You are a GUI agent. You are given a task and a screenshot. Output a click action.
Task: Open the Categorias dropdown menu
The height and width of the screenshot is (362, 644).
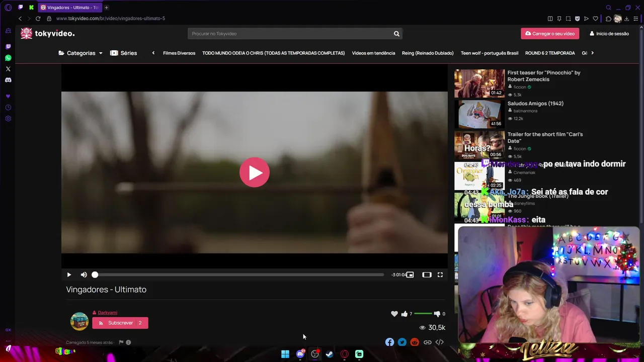click(x=80, y=53)
